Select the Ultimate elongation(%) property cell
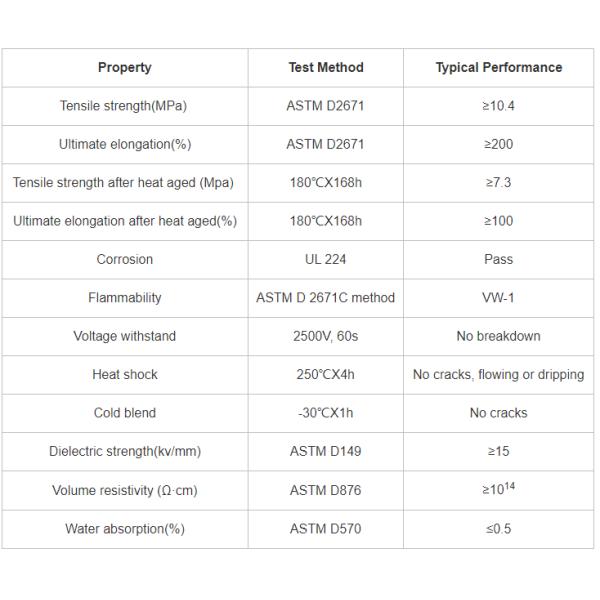 [125, 144]
